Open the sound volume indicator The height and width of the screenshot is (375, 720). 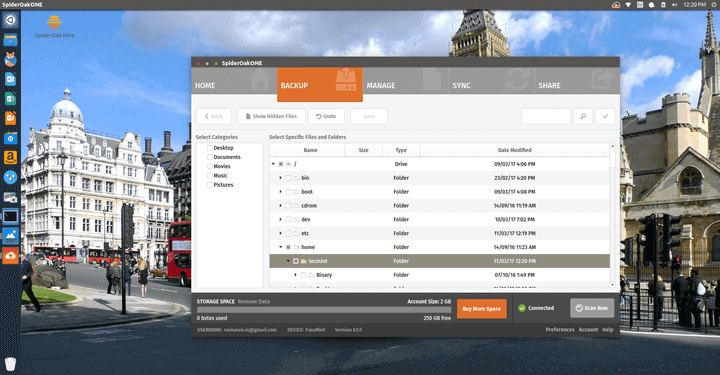675,5
